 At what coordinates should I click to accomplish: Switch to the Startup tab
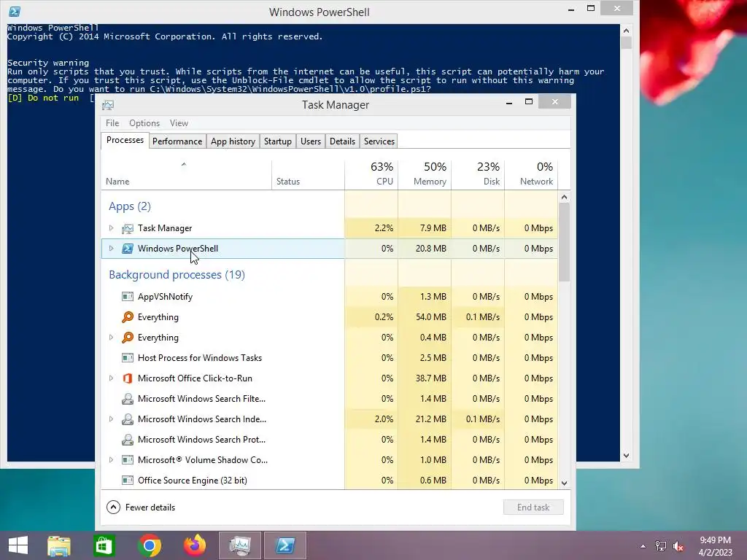(x=278, y=141)
